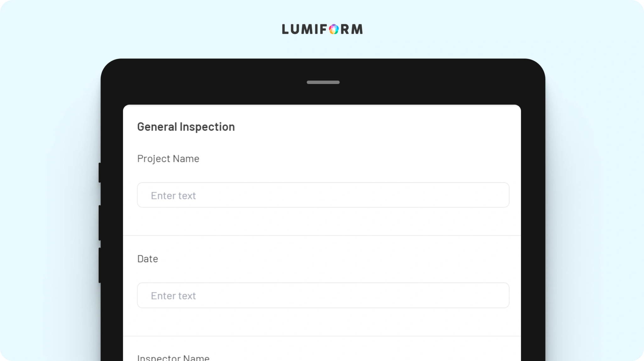The image size is (644, 361).
Task: Click the Lumiform wordmark at the top
Action: pyautogui.click(x=322, y=29)
